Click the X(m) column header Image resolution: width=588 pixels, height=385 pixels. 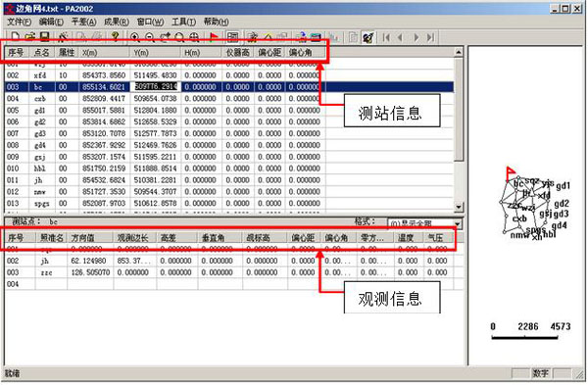tap(104, 53)
